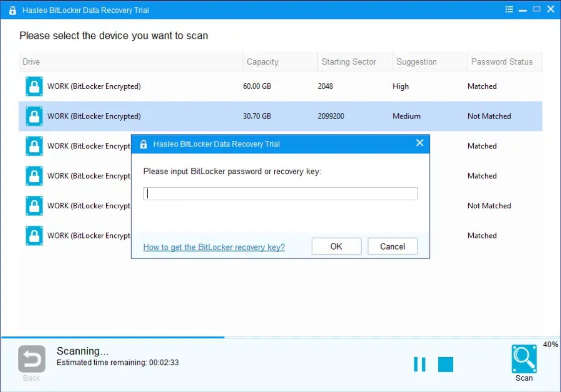Image resolution: width=561 pixels, height=392 pixels.
Task: Click the padlock icon in the main title bar
Action: (x=12, y=10)
